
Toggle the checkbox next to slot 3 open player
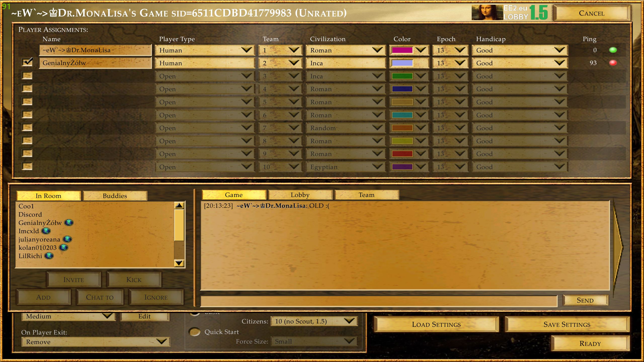[x=27, y=76]
